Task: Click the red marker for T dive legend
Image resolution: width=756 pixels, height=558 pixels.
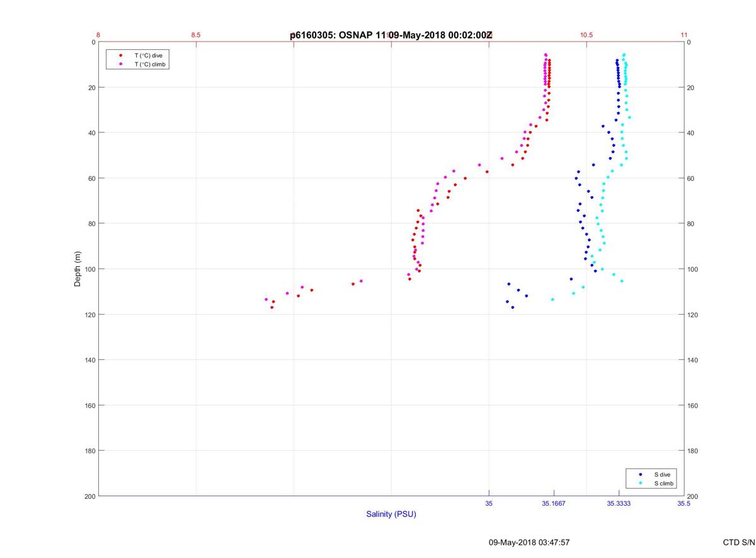Action: tap(120, 55)
